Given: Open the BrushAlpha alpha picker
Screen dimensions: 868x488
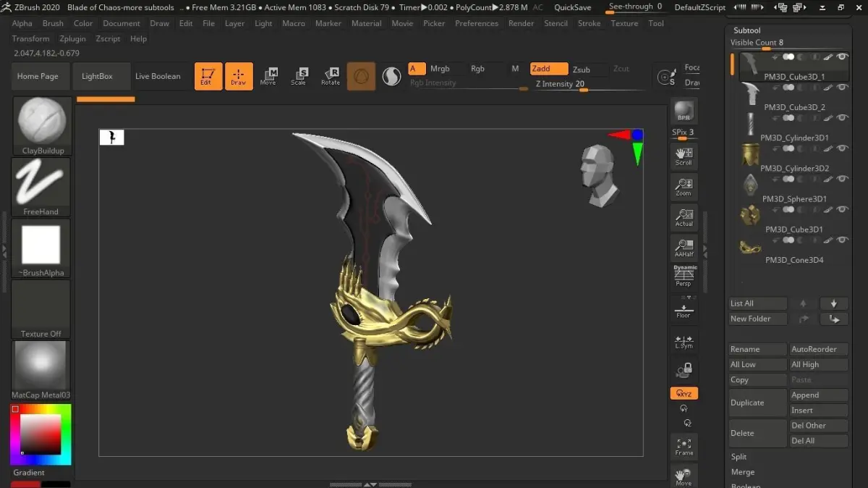Looking at the screenshot, I should (x=41, y=248).
